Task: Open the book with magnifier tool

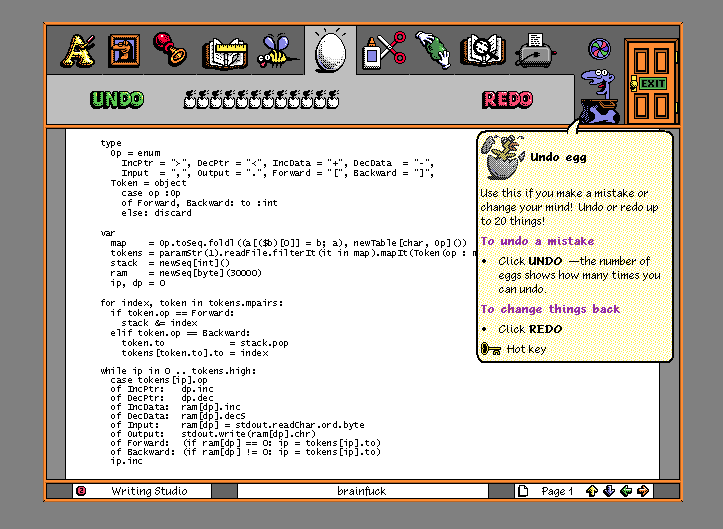Action: point(482,51)
